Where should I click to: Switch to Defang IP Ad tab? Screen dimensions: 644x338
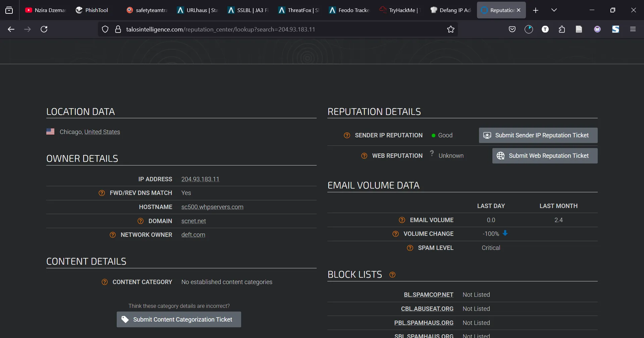tap(451, 10)
